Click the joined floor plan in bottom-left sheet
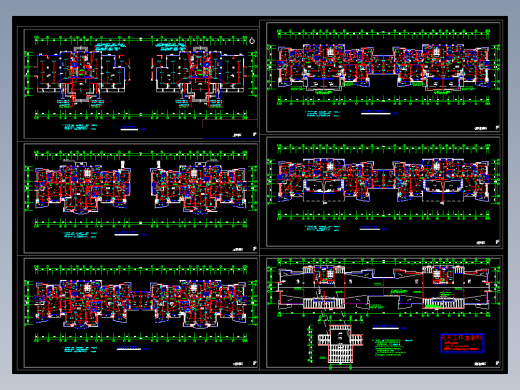The image size is (520, 390). (141, 303)
